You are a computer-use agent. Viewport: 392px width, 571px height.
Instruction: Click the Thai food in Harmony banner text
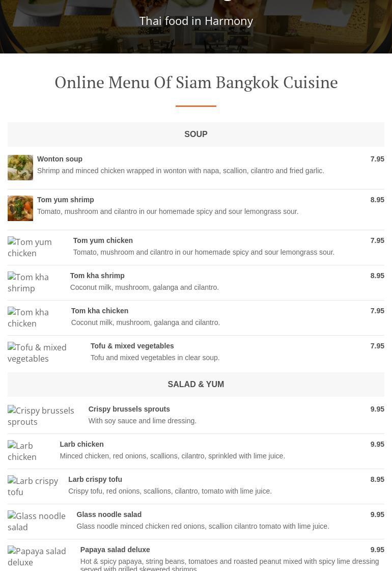(196, 21)
